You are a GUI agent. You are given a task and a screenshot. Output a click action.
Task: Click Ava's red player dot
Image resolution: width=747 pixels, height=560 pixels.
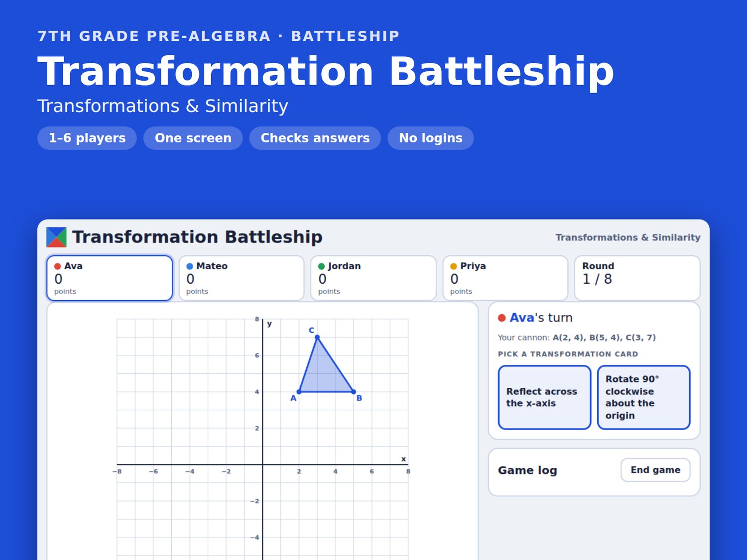tap(58, 266)
